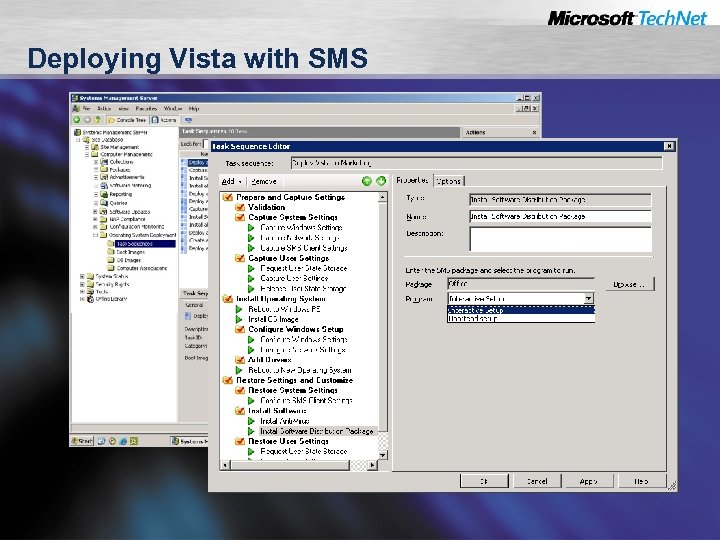Open the Help menu in SMS window
The width and height of the screenshot is (720, 540).
(194, 109)
